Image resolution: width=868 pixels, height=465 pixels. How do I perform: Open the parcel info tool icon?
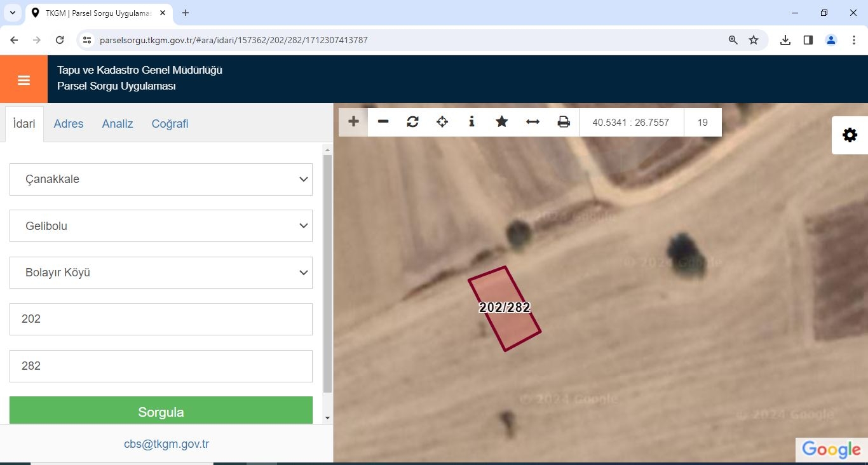(471, 122)
